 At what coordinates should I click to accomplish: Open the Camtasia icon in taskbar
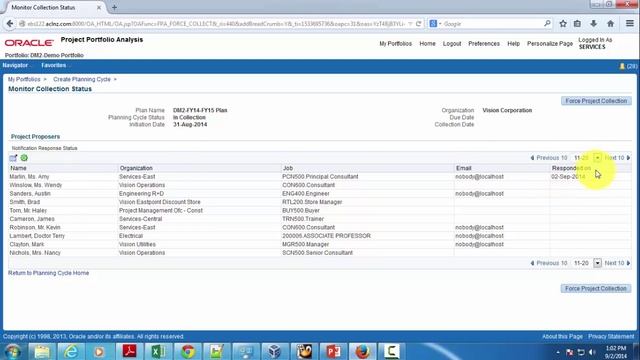pos(391,351)
